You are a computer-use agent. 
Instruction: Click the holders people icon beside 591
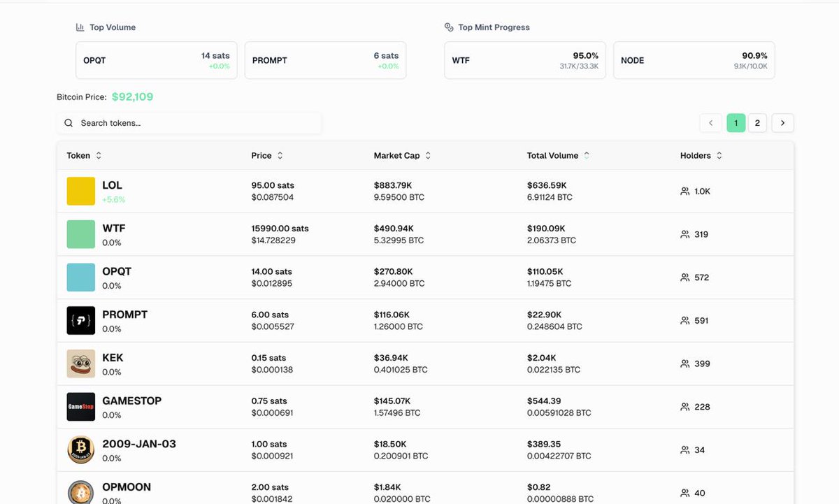click(685, 321)
